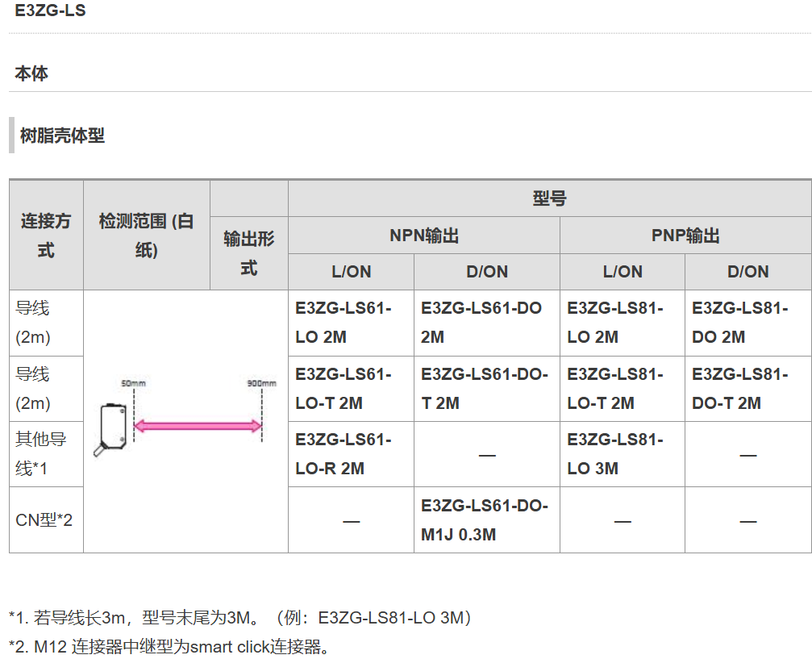
Task: Click the sensor device illustration in the diagram
Action: pos(109,428)
